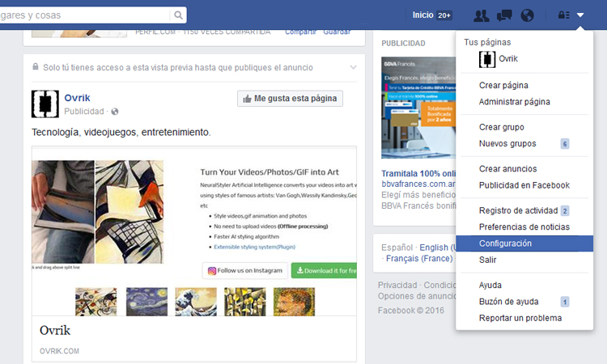The height and width of the screenshot is (364, 607).
Task: Click the original photo of man reading
Action: (62, 212)
